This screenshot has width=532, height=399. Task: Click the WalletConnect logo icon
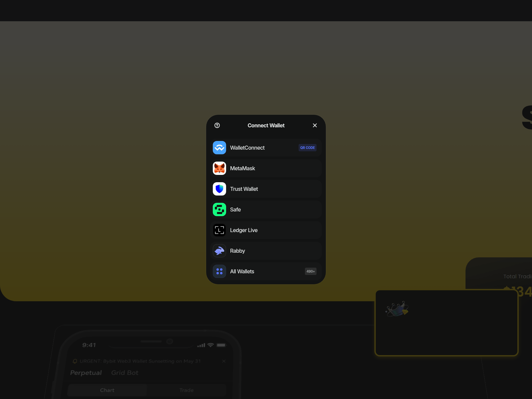coord(219,148)
